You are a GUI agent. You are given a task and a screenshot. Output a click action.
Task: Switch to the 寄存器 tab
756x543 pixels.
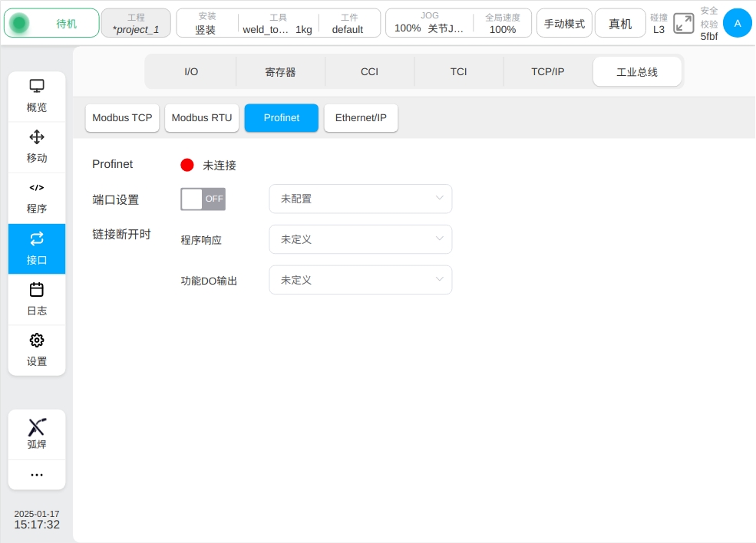tap(280, 71)
